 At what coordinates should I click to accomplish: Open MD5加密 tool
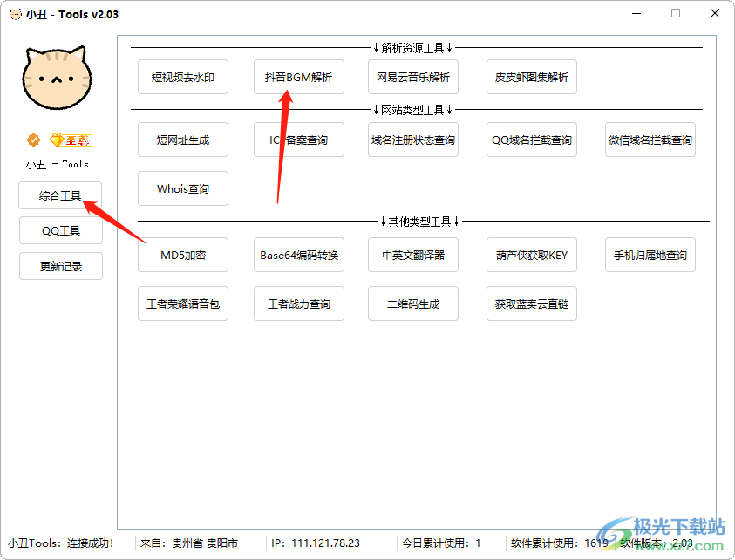pyautogui.click(x=183, y=255)
